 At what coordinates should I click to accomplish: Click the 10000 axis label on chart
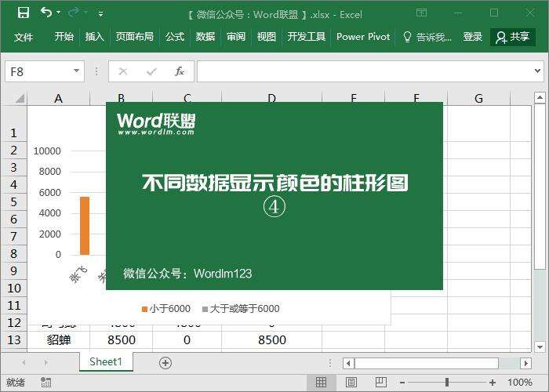click(x=47, y=151)
